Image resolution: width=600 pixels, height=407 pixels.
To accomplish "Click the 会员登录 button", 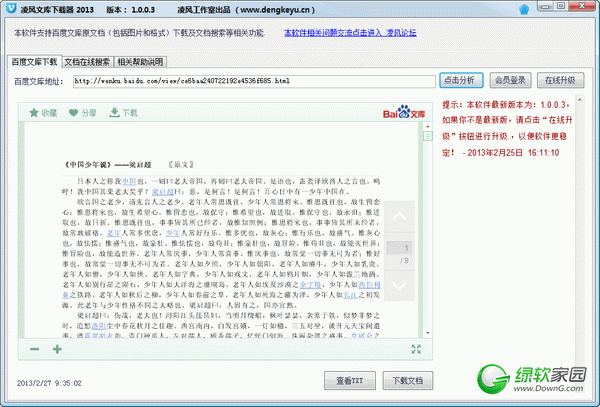I will 510,80.
